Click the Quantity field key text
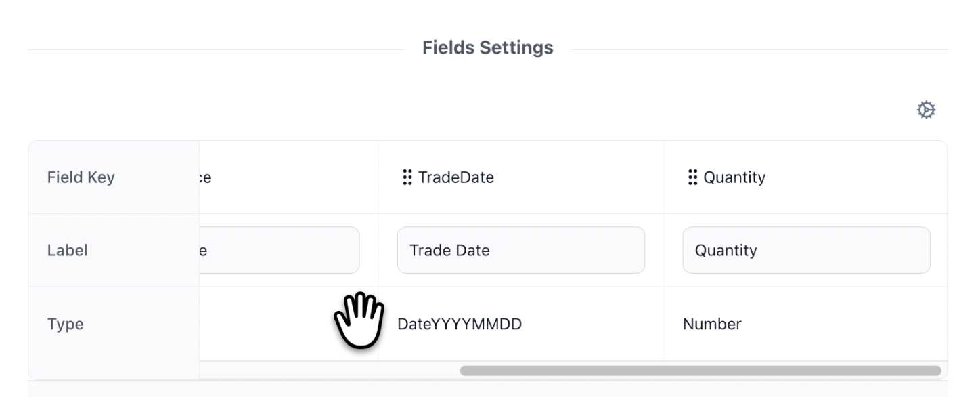Screen dimensions: 980x397 click(734, 177)
